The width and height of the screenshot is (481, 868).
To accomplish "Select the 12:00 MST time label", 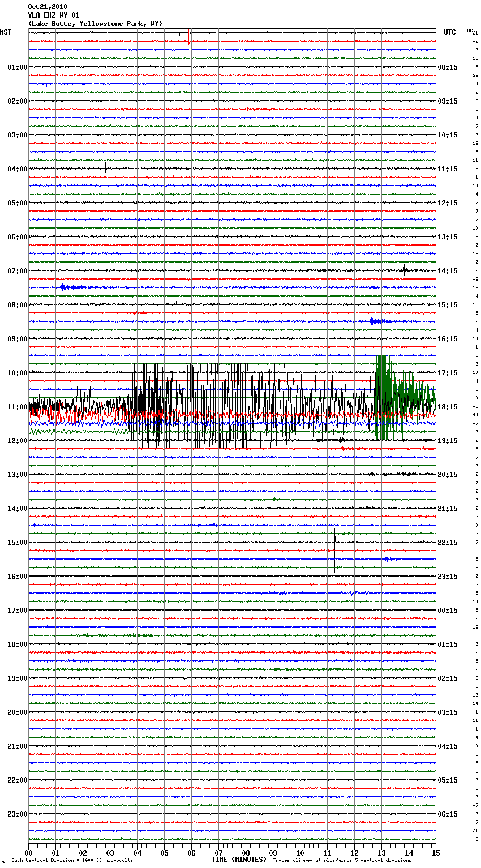I will click(18, 441).
